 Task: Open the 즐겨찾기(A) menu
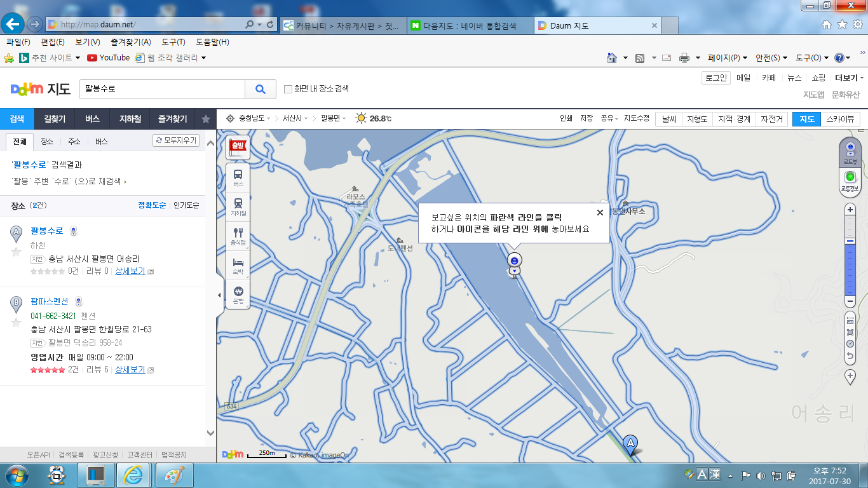tap(130, 42)
